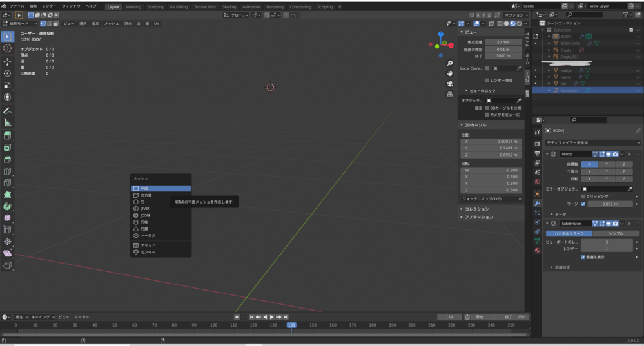Viewport: 644px width, 346px height.
Task: Click the 焦点距離 50 mm value field
Action: (503, 42)
